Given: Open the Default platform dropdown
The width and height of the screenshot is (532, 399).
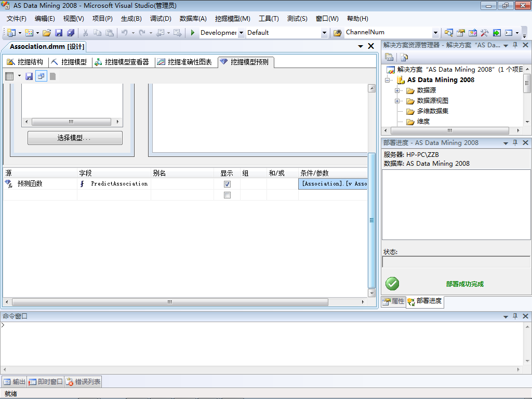Looking at the screenshot, I should [324, 33].
